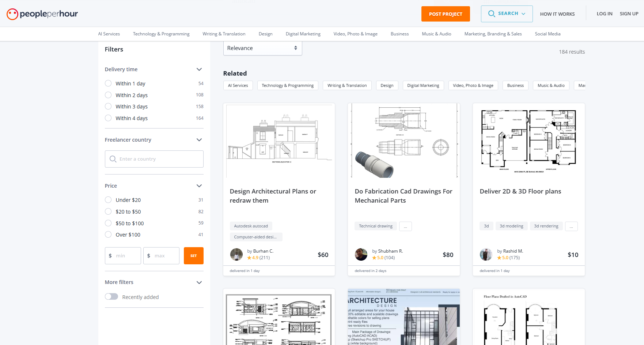Click the search icon in country field

pyautogui.click(x=113, y=159)
